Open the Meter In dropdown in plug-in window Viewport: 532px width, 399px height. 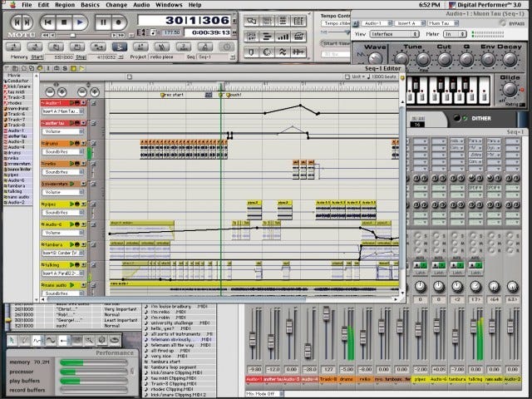coord(455,34)
